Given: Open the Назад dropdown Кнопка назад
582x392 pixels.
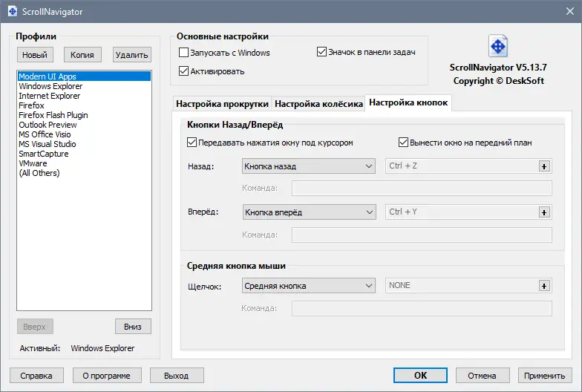Looking at the screenshot, I should 309,166.
